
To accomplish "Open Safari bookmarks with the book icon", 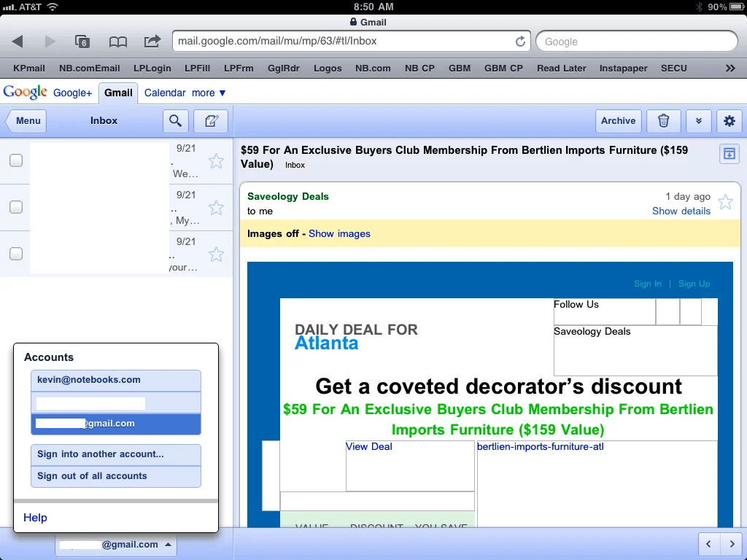I will (118, 42).
